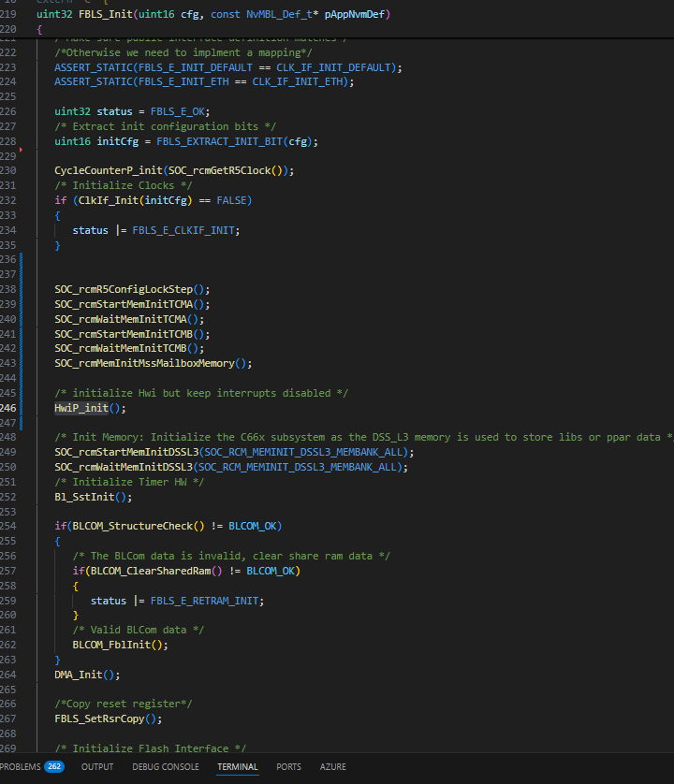Image resolution: width=674 pixels, height=784 pixels.
Task: Jump to FBLS_Init in sticky scroll header
Action: pyautogui.click(x=105, y=14)
